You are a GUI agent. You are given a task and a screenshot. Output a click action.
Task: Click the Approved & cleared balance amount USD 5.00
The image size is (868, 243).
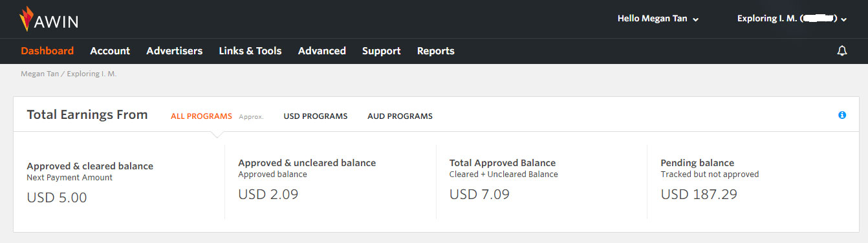pyautogui.click(x=57, y=198)
